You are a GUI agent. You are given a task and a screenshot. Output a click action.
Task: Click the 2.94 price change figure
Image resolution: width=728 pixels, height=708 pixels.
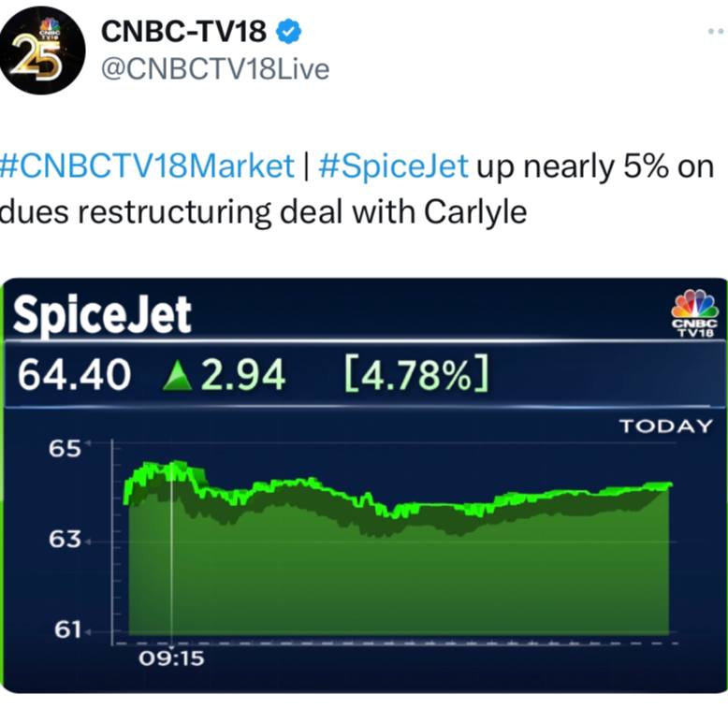click(x=243, y=375)
